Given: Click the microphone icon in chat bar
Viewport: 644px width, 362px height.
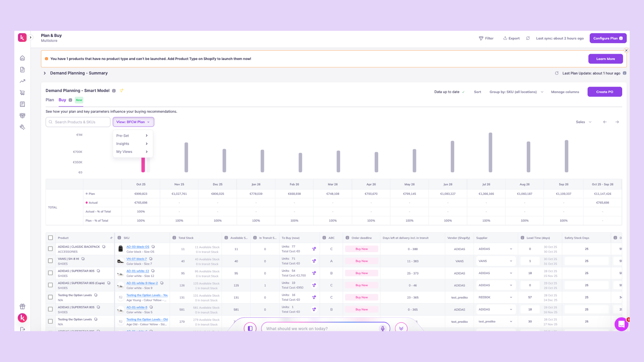Looking at the screenshot, I should pyautogui.click(x=382, y=328).
